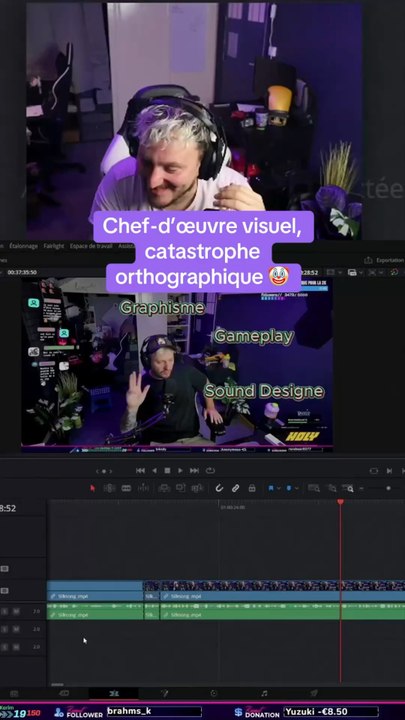Select the first Silksong.mp4 video clip

point(95,591)
